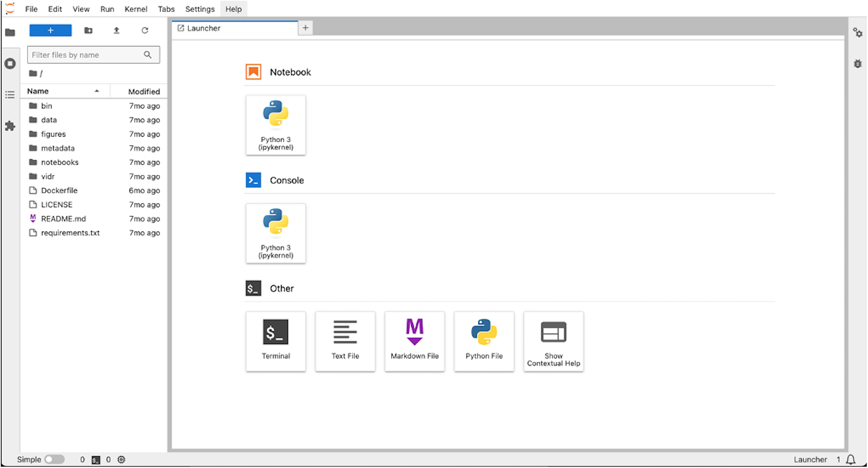Click the Filter files by name field
The width and height of the screenshot is (868, 468).
[x=86, y=55]
